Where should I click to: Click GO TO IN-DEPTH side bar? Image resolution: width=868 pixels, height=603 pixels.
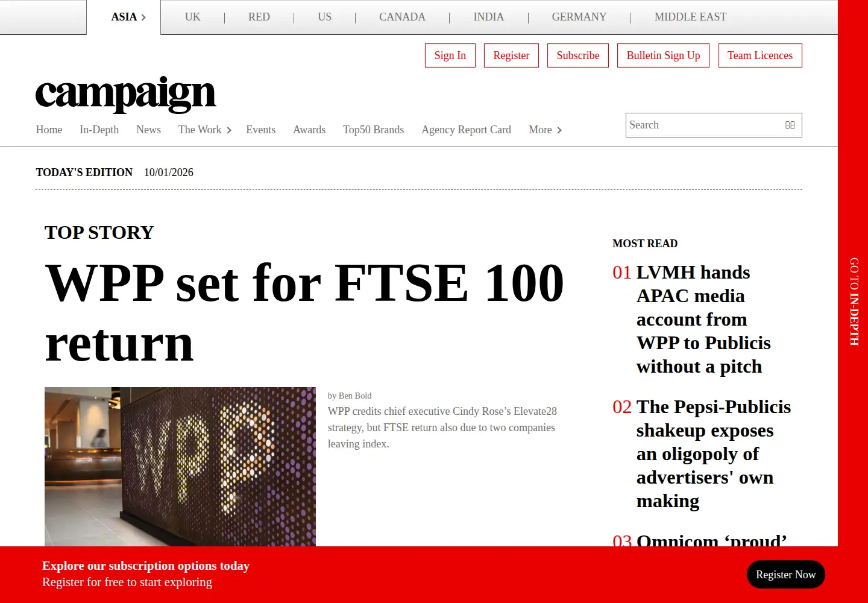pyautogui.click(x=854, y=301)
